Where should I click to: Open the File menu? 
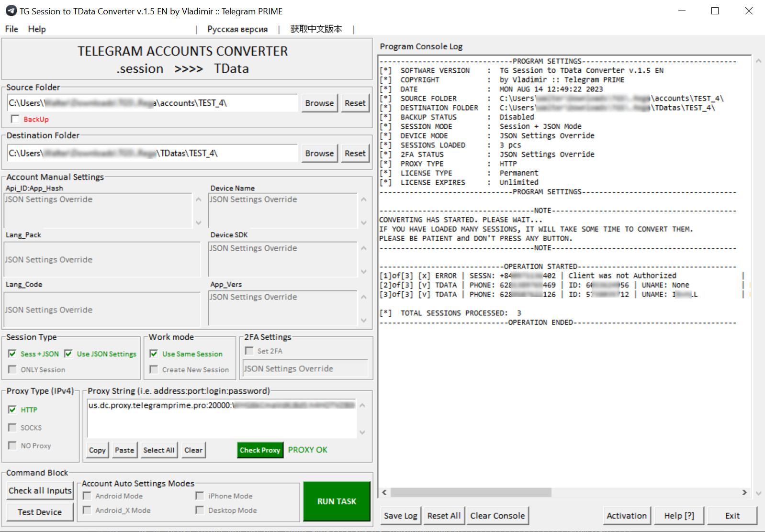[x=11, y=29]
